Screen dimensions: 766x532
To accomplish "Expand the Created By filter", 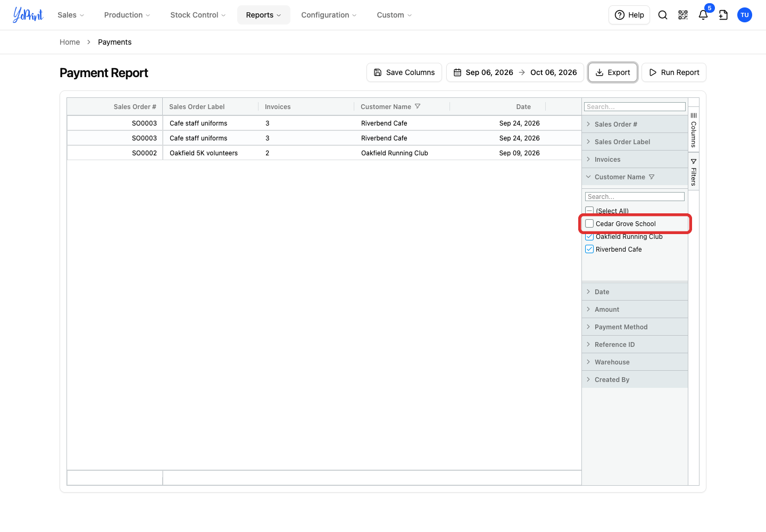I will pos(635,380).
